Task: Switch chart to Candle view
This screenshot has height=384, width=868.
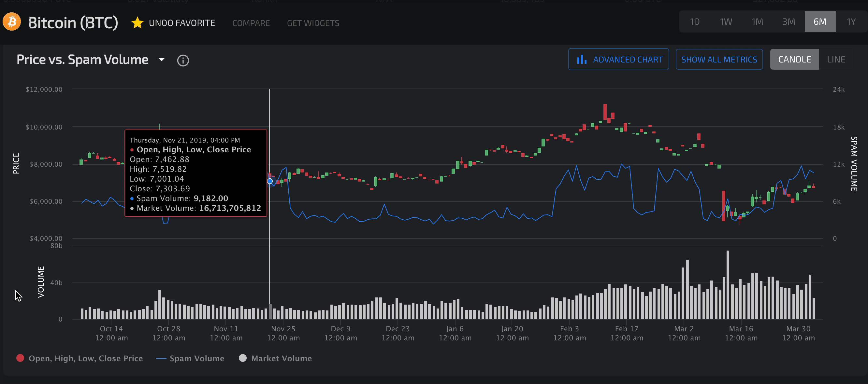Action: pos(795,60)
